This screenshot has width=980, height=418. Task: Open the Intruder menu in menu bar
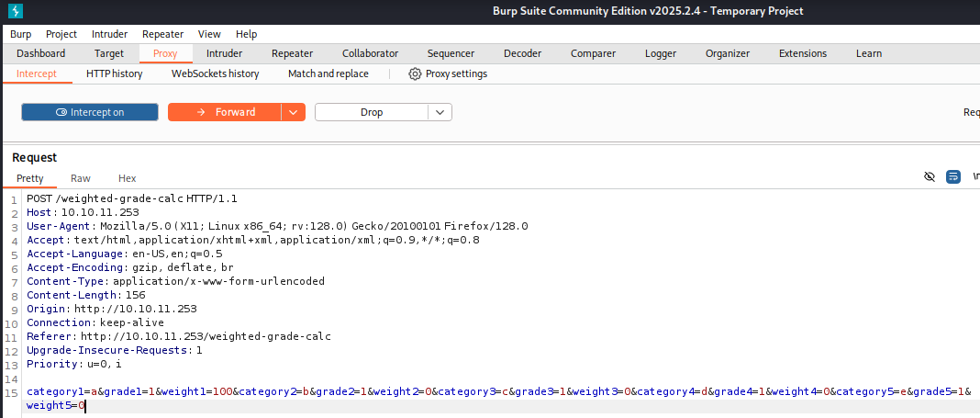[x=109, y=34]
